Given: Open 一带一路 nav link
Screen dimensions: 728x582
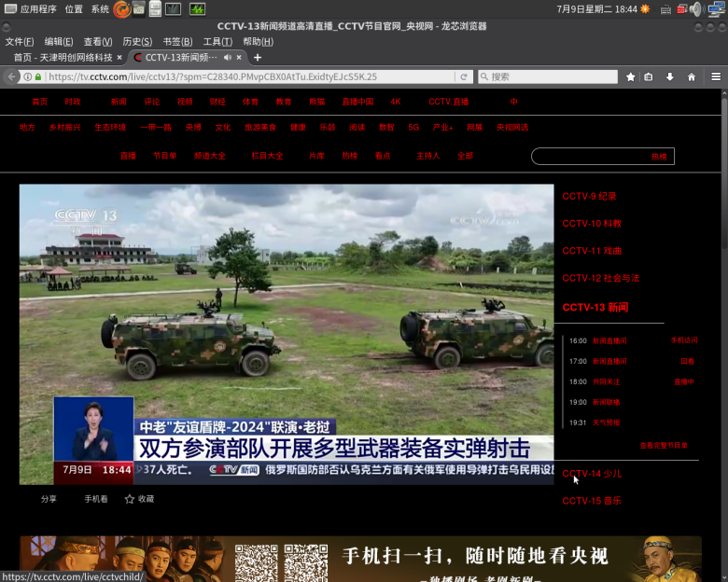Looking at the screenshot, I should [156, 127].
